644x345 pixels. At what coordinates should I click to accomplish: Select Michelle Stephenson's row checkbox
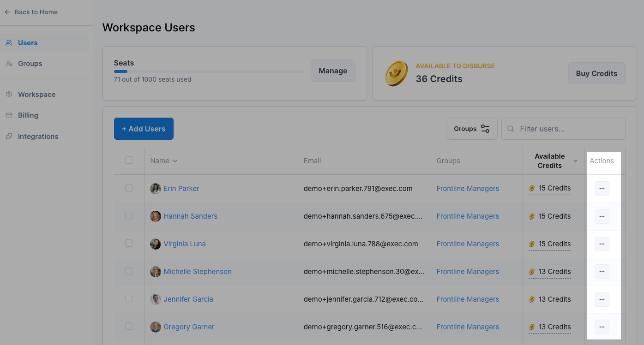[129, 271]
